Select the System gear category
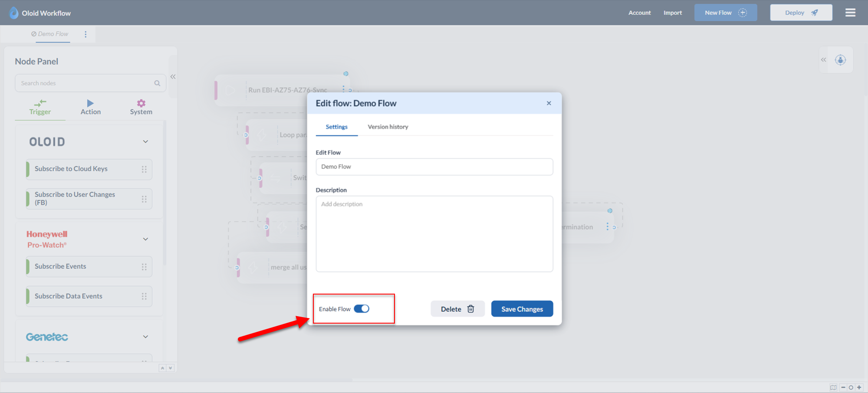868x393 pixels. 141,108
